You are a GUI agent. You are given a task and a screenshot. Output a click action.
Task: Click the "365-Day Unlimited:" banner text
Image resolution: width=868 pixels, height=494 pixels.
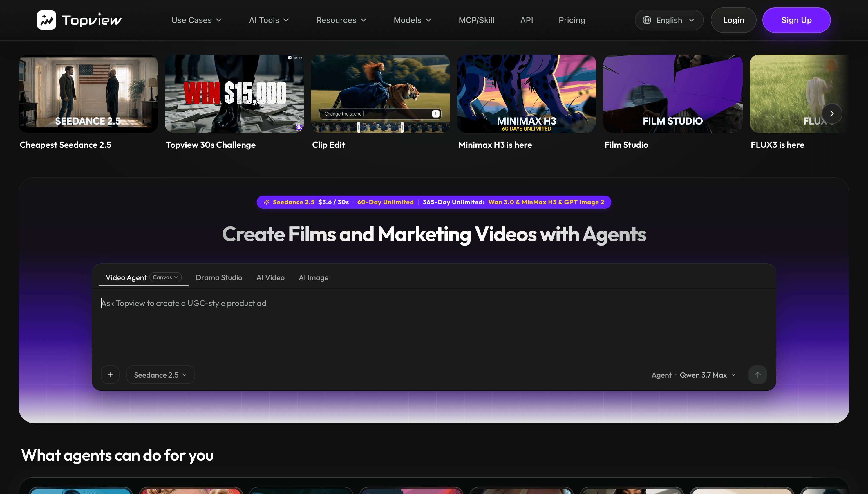coord(453,202)
